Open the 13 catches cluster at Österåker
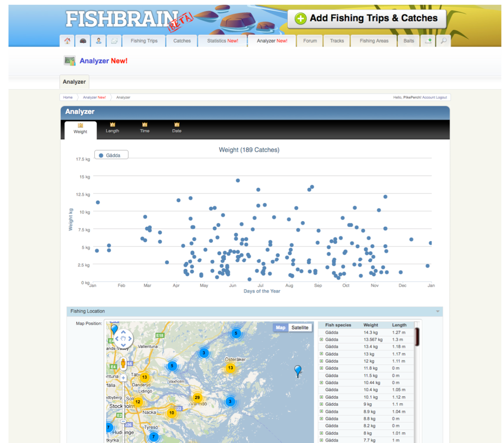This screenshot has width=504, height=443. (230, 368)
